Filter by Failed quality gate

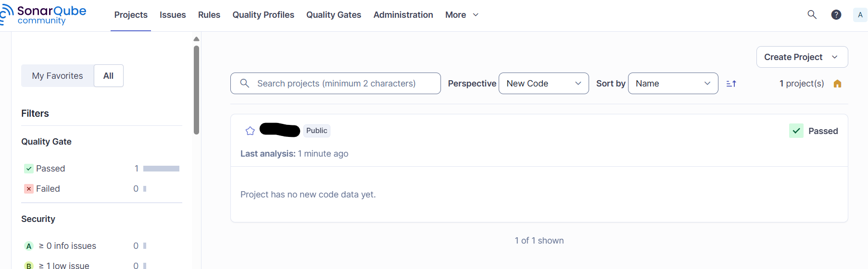point(48,189)
